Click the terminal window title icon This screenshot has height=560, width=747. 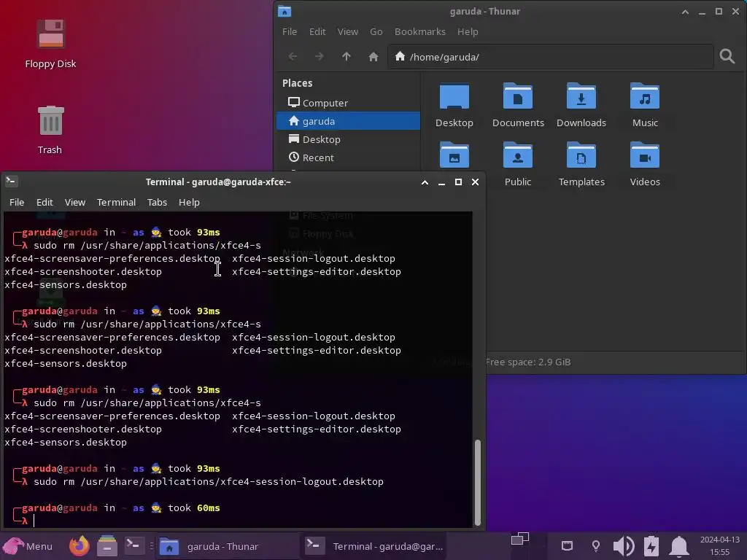(x=11, y=182)
